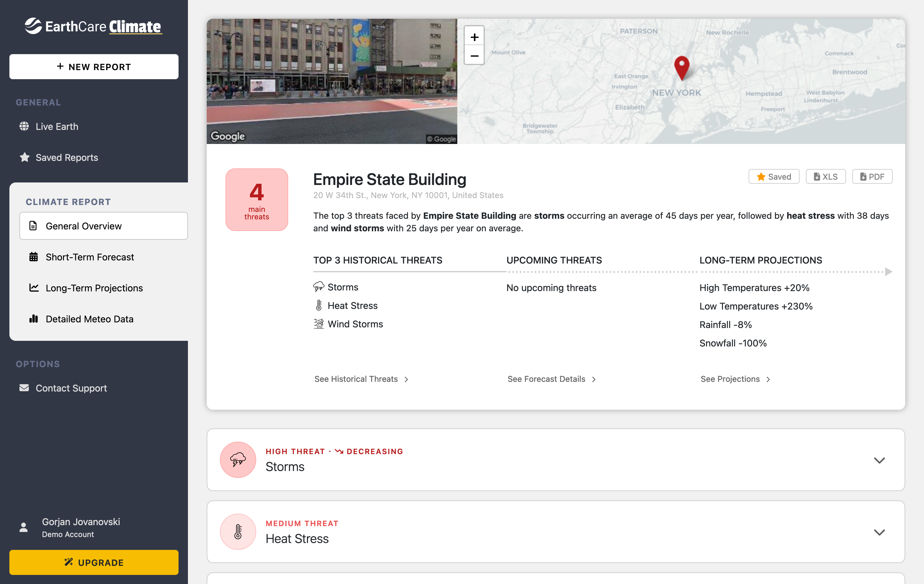Click the bar chart icon for Detailed Meteo Data

click(34, 319)
